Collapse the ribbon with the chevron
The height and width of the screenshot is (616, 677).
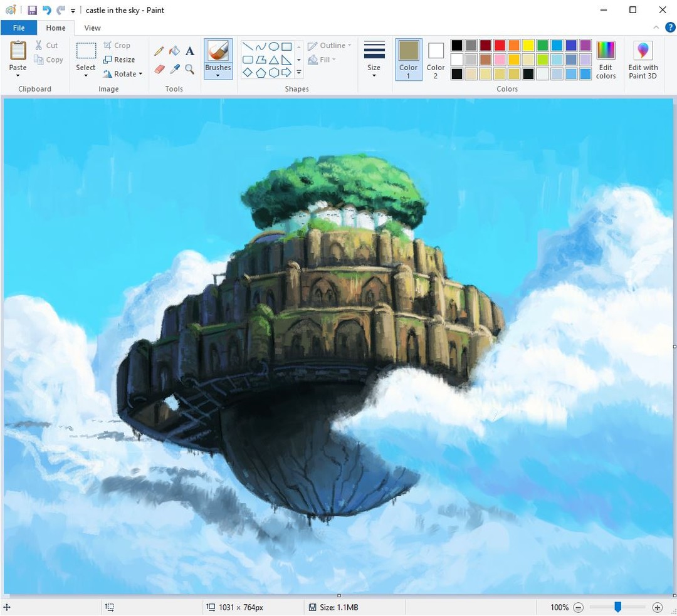[656, 28]
